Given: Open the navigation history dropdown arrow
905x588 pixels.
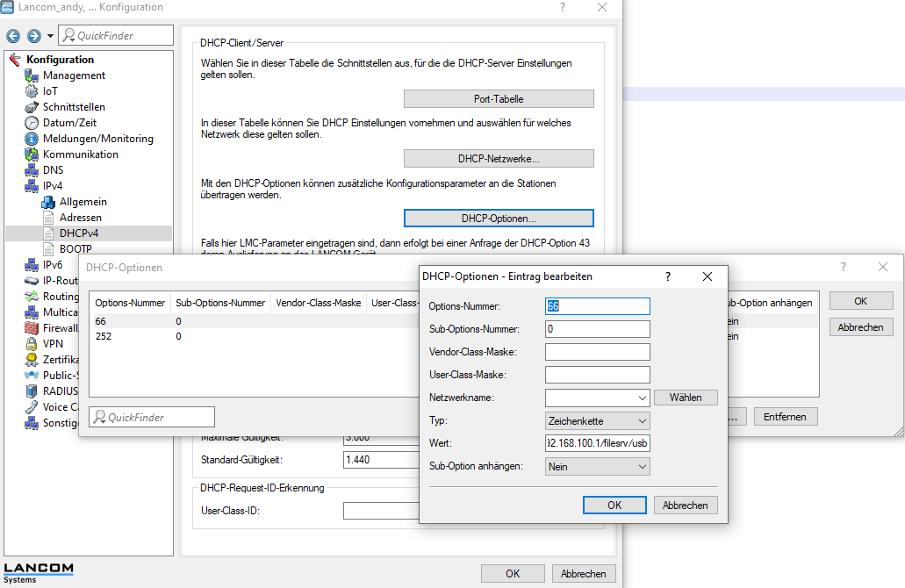Looking at the screenshot, I should tap(50, 36).
